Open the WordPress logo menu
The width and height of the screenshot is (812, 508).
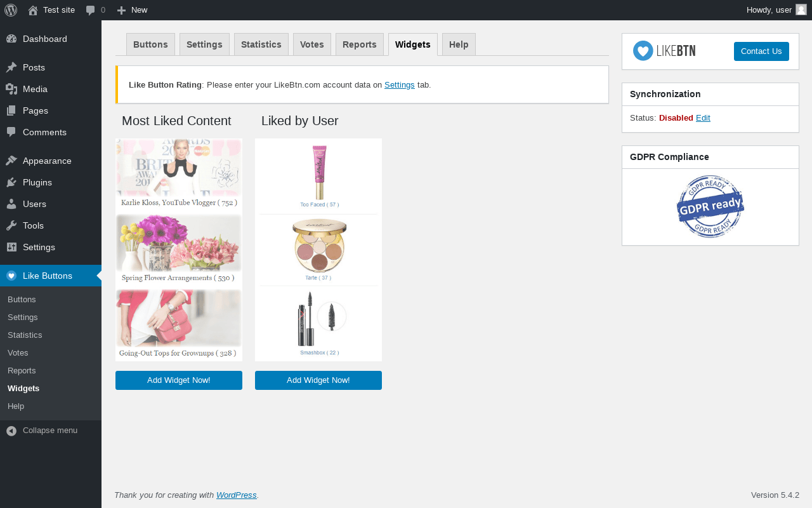click(11, 10)
